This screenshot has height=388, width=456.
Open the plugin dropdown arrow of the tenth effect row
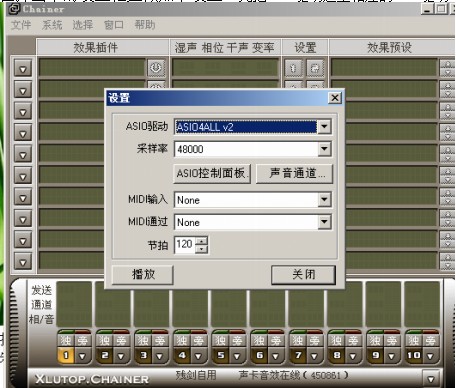click(23, 262)
